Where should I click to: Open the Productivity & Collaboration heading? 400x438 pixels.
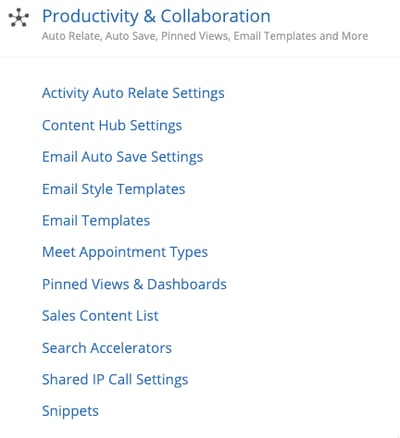tap(156, 16)
